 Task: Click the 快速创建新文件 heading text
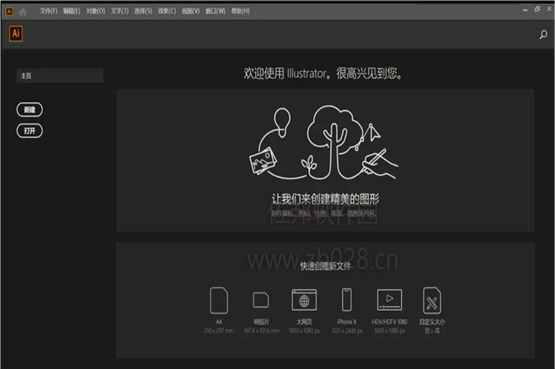pos(325,266)
